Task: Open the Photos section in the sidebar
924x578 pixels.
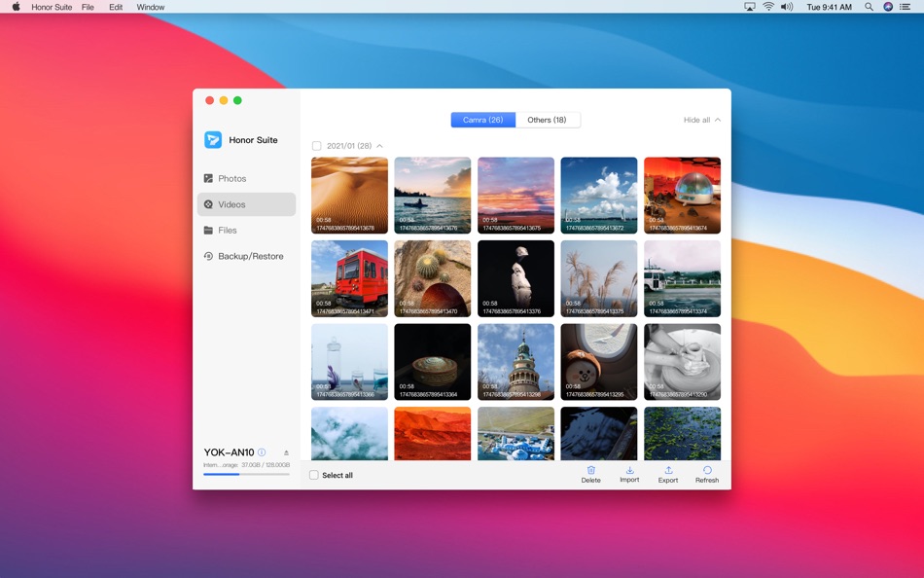Action: pos(233,178)
